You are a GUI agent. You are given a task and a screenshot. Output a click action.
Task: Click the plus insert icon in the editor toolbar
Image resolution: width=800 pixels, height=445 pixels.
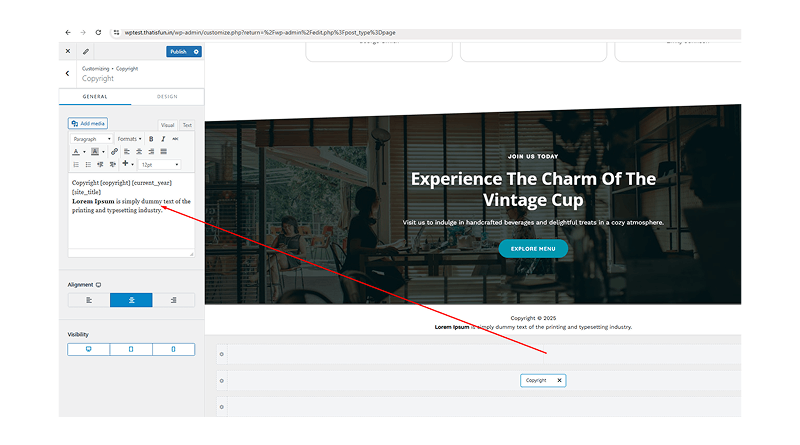pos(125,164)
